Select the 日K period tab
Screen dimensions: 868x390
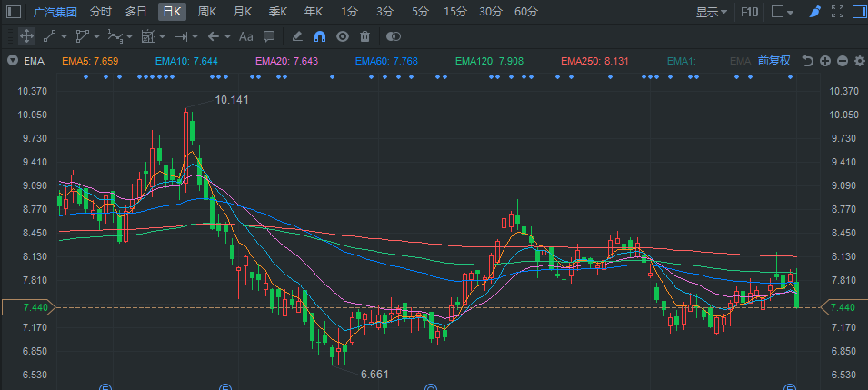[172, 12]
